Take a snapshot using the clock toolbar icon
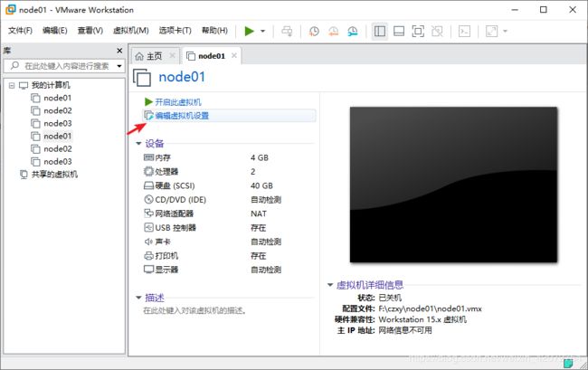Viewport: 588px width, 370px height. pyautogui.click(x=314, y=31)
